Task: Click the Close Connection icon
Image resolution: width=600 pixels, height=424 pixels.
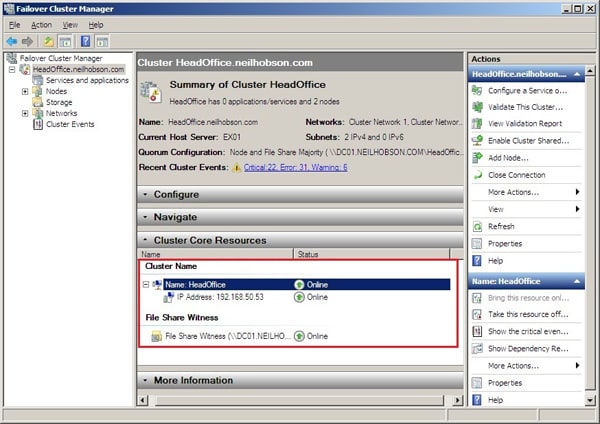Action: click(477, 175)
